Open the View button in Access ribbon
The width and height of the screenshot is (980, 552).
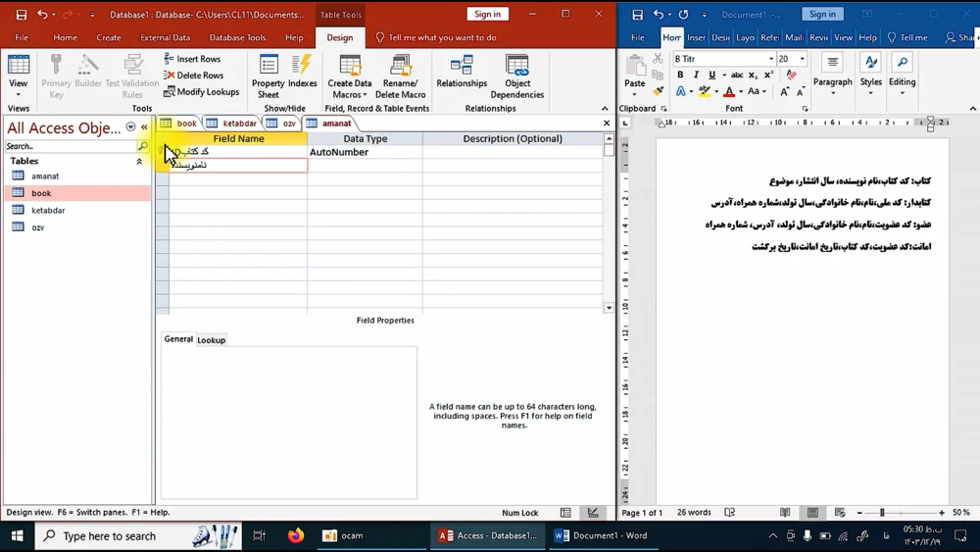pyautogui.click(x=18, y=76)
